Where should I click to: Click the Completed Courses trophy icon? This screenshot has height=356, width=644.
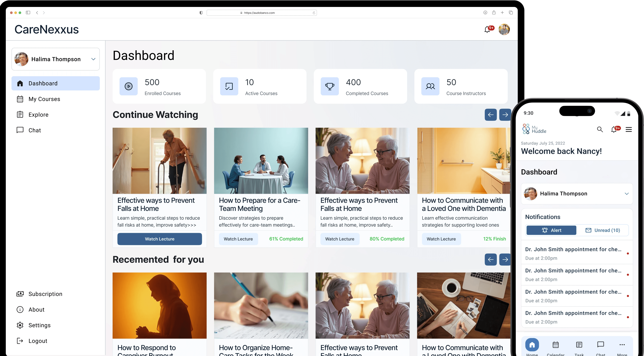[330, 87]
